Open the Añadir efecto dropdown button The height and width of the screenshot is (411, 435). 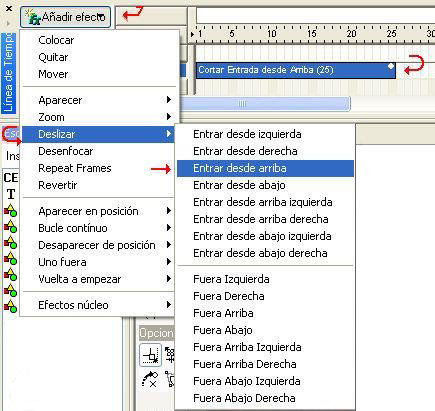[x=65, y=17]
